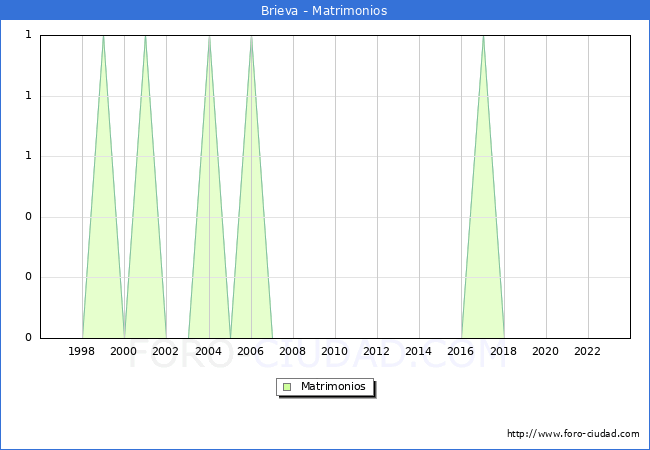The height and width of the screenshot is (450, 650).
Task: Select the 2022 x-axis label
Action: click(587, 351)
